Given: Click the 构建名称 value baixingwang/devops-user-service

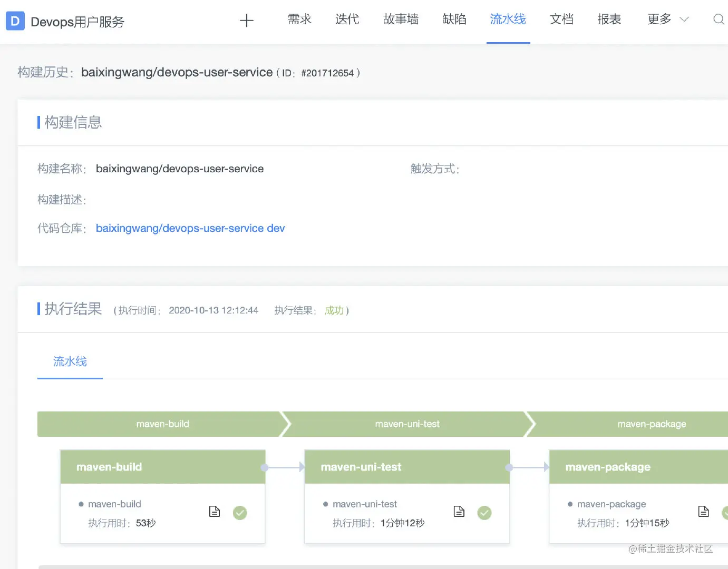Looking at the screenshot, I should (x=180, y=169).
